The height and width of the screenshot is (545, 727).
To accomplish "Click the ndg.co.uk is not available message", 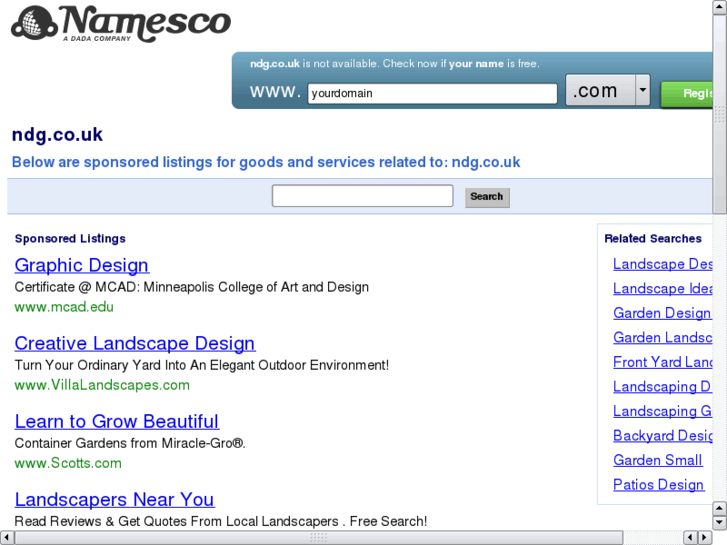I will pyautogui.click(x=395, y=64).
